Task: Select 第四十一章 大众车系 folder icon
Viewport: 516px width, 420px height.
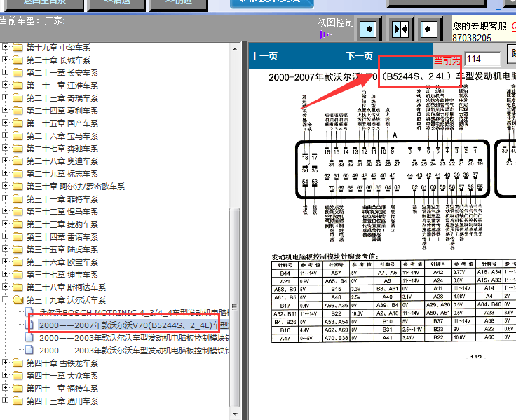Action: pyautogui.click(x=18, y=376)
